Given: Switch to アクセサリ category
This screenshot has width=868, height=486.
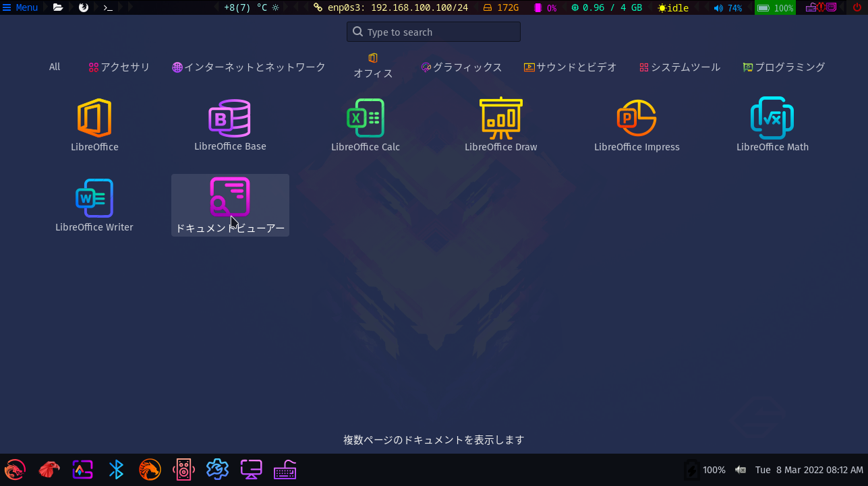Looking at the screenshot, I should tap(119, 67).
